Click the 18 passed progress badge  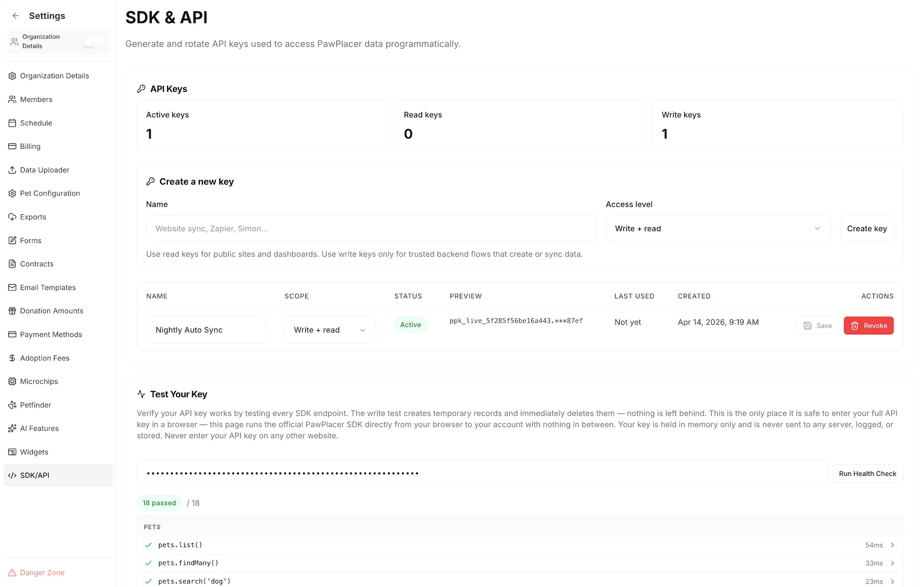pos(159,503)
